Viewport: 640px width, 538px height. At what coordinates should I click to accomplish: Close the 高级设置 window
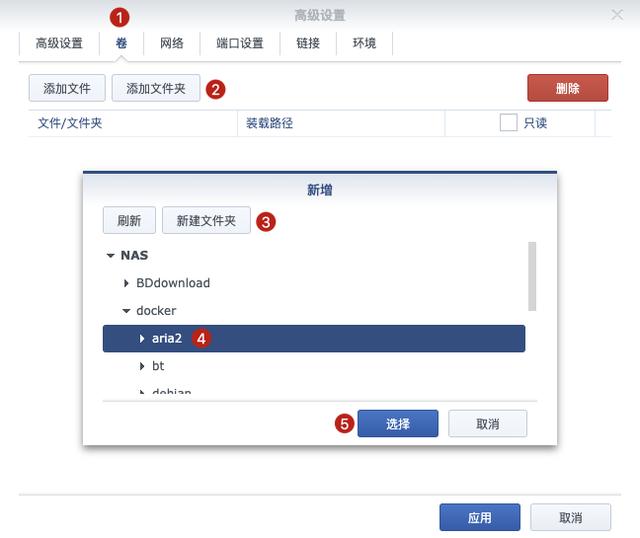click(617, 15)
